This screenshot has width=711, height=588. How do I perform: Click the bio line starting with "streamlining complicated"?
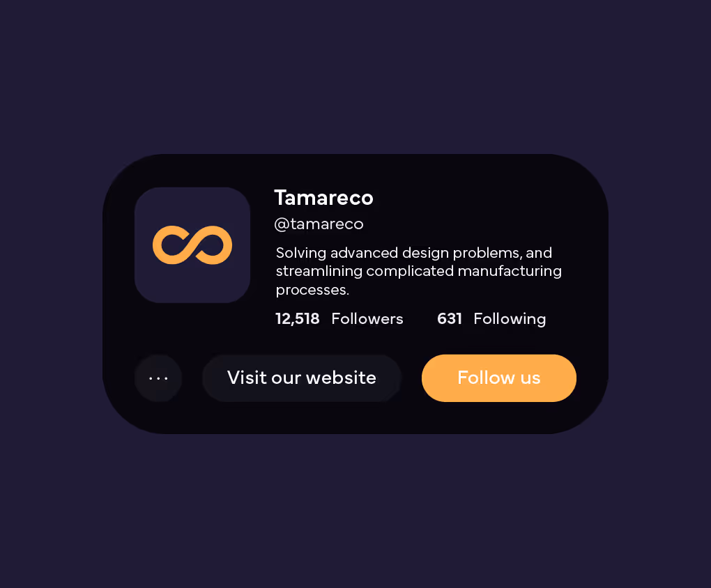point(418,271)
